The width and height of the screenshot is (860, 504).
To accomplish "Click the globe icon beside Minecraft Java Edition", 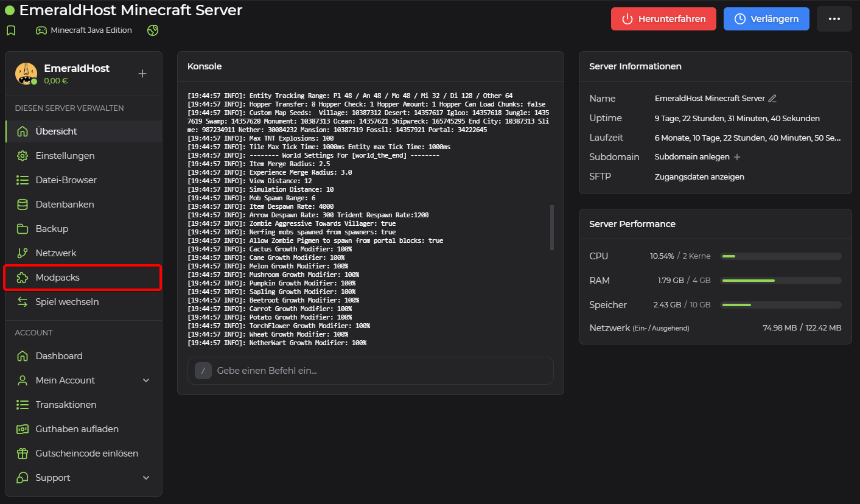I will (x=153, y=30).
